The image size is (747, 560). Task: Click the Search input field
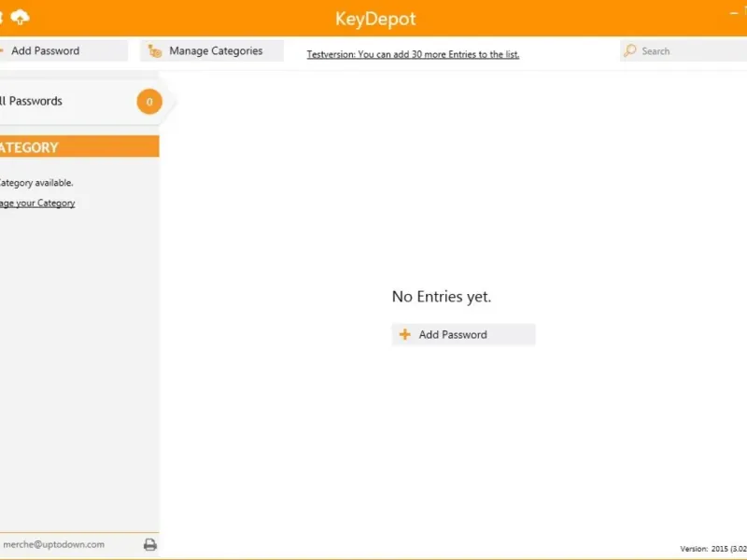(x=684, y=51)
